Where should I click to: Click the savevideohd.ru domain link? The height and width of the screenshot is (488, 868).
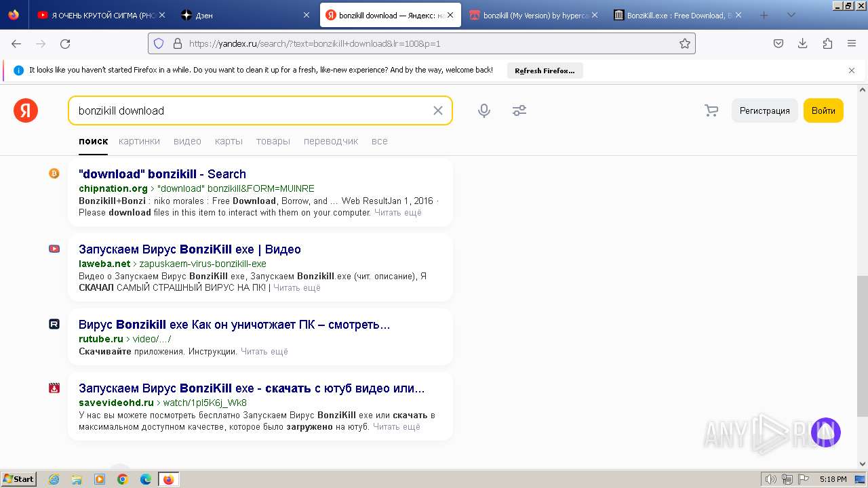117,403
